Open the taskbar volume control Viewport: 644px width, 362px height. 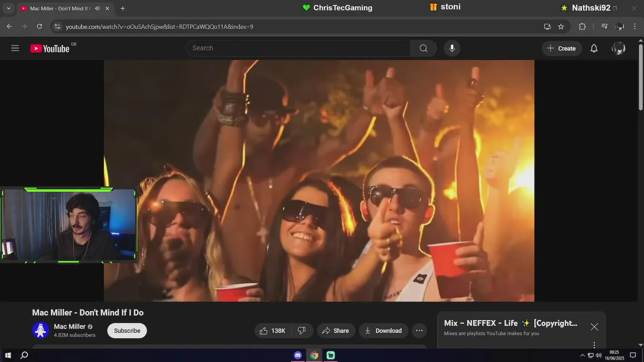pos(599,355)
